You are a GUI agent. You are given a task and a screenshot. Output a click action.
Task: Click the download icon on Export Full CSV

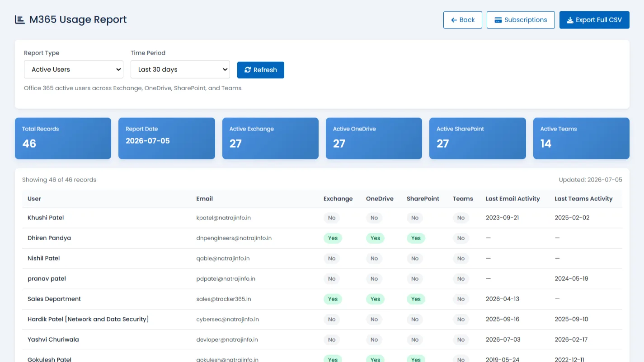570,20
